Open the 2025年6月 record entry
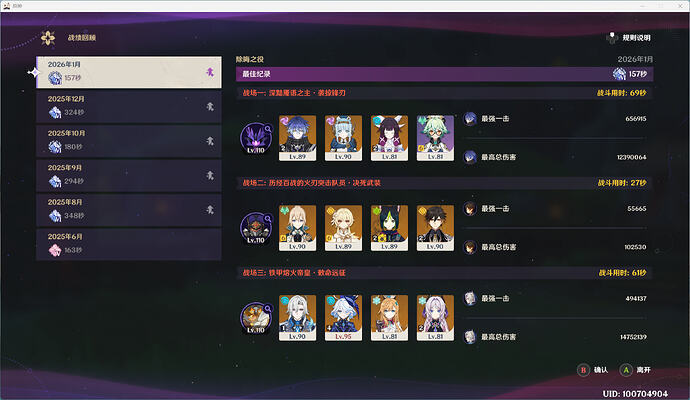The image size is (690, 400). [x=128, y=244]
